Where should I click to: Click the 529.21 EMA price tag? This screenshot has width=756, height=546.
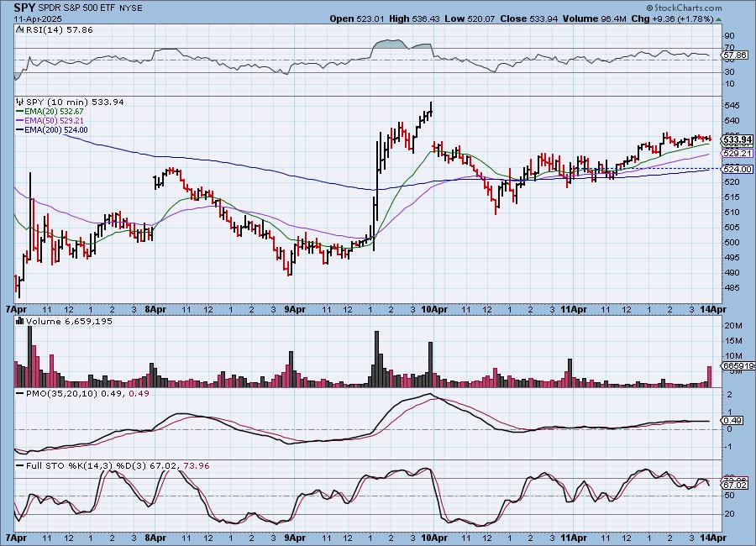point(738,154)
